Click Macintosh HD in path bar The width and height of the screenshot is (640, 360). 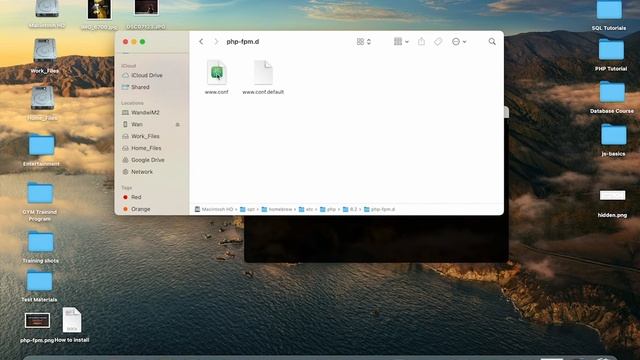(x=213, y=209)
